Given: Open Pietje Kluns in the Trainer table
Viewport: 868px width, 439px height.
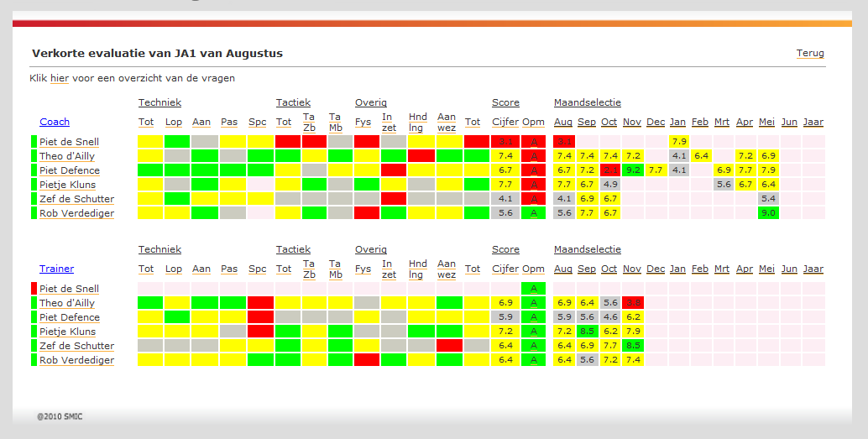Looking at the screenshot, I should coord(67,332).
